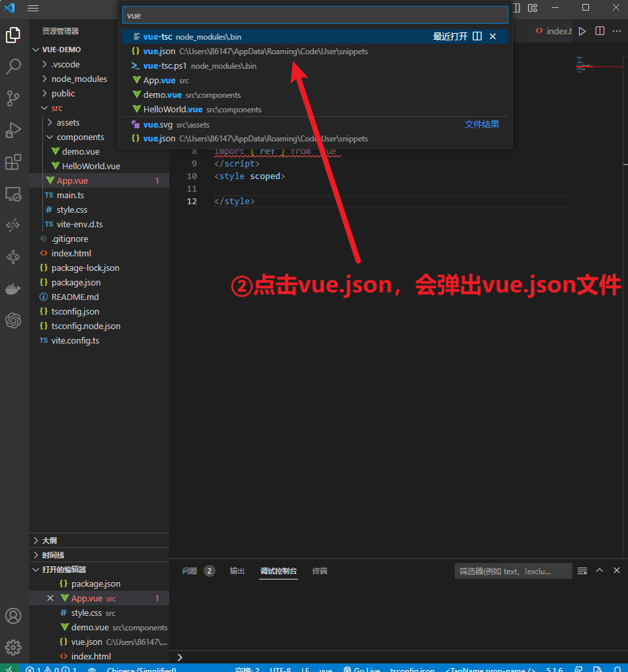
Task: Select the 调试控制台 debug console tab
Action: pos(279,571)
